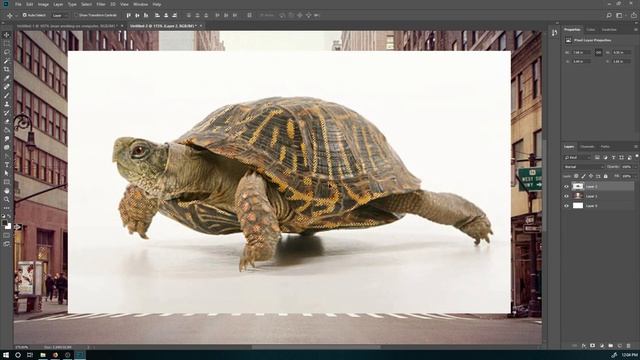The width and height of the screenshot is (640, 360).
Task: Switch to the Channels tab
Action: point(587,147)
